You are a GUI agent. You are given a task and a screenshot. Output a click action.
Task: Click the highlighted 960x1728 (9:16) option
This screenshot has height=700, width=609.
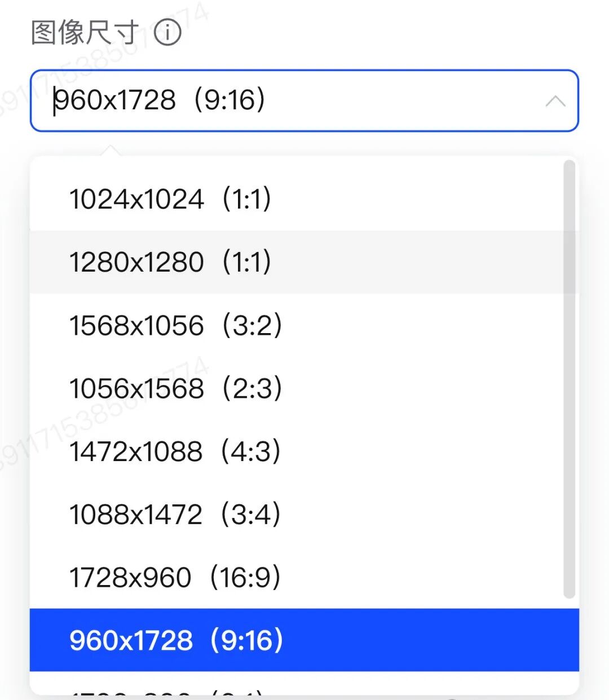[x=176, y=641]
